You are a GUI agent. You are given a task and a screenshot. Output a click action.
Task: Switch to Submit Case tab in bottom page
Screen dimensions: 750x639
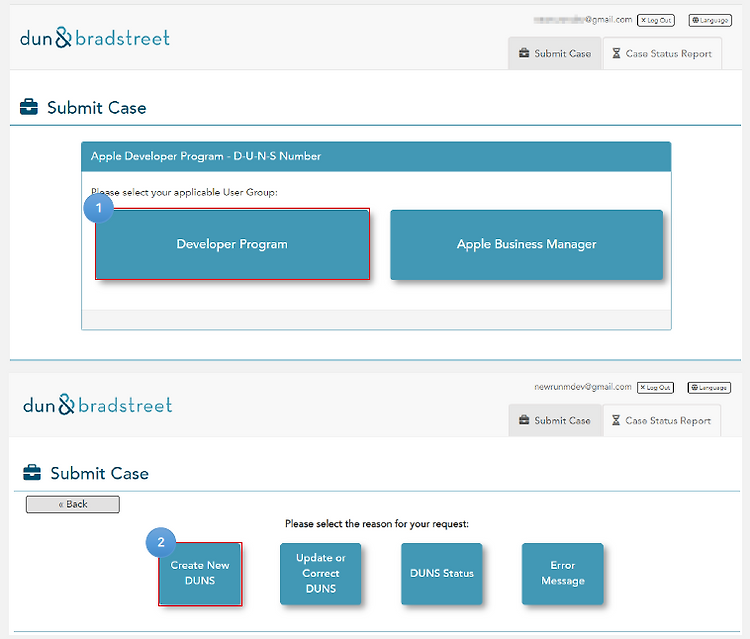click(555, 420)
